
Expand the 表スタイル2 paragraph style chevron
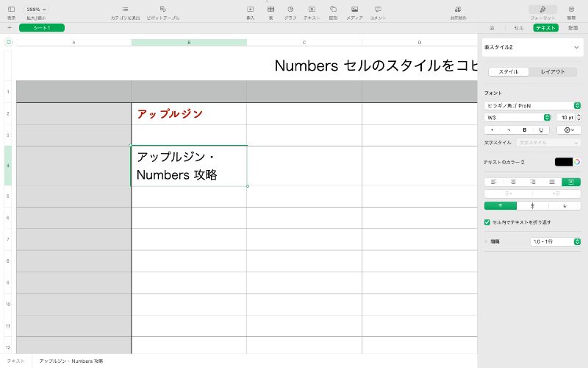pos(576,47)
